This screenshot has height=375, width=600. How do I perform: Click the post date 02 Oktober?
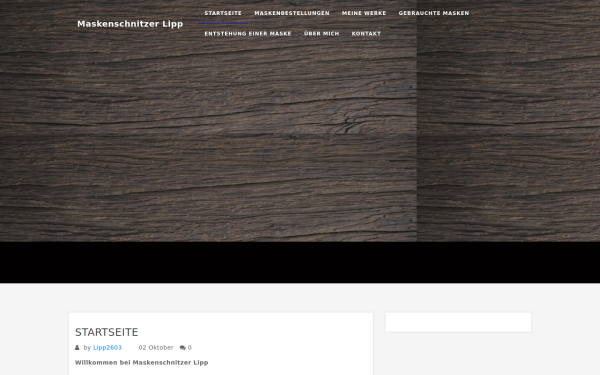click(x=156, y=347)
